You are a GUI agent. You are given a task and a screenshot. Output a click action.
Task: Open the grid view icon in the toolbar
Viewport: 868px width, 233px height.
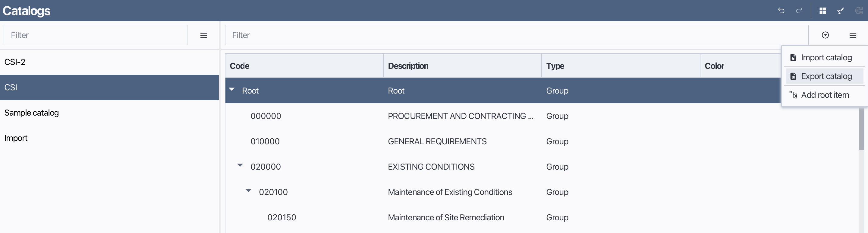point(822,11)
